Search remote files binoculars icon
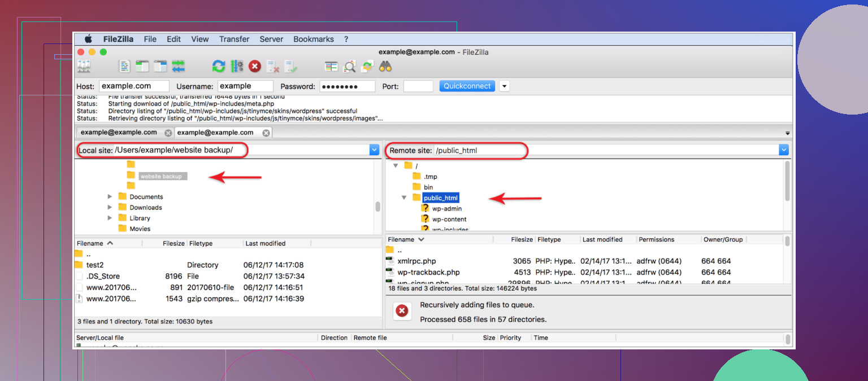 pos(385,66)
